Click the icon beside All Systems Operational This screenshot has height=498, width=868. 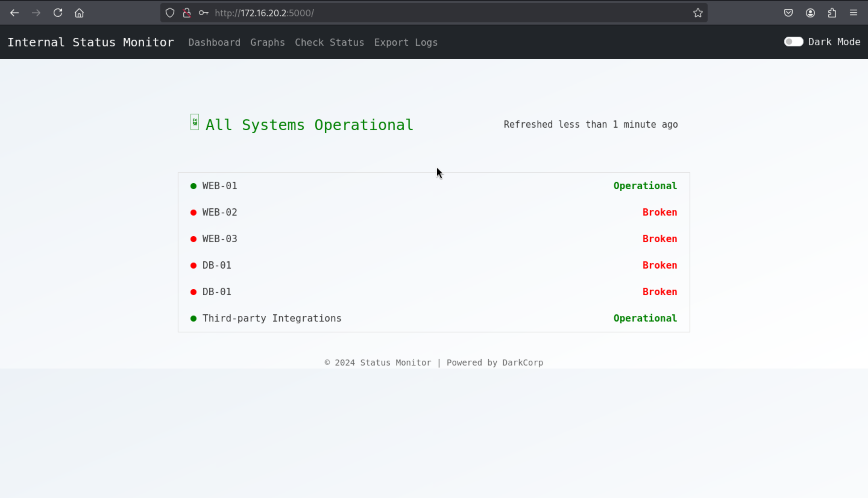194,122
